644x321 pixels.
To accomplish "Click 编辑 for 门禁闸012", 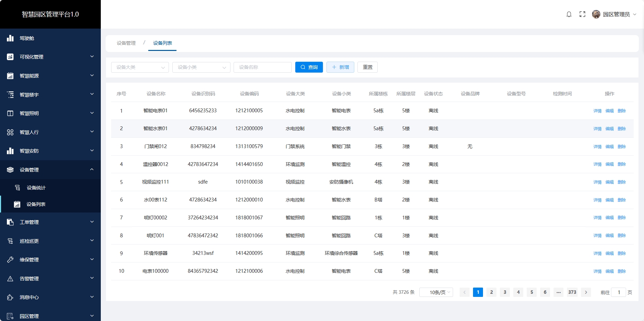I will point(610,147).
